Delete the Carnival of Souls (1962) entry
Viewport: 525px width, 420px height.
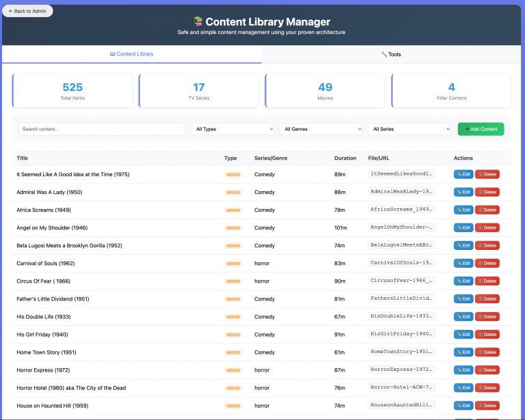click(487, 263)
